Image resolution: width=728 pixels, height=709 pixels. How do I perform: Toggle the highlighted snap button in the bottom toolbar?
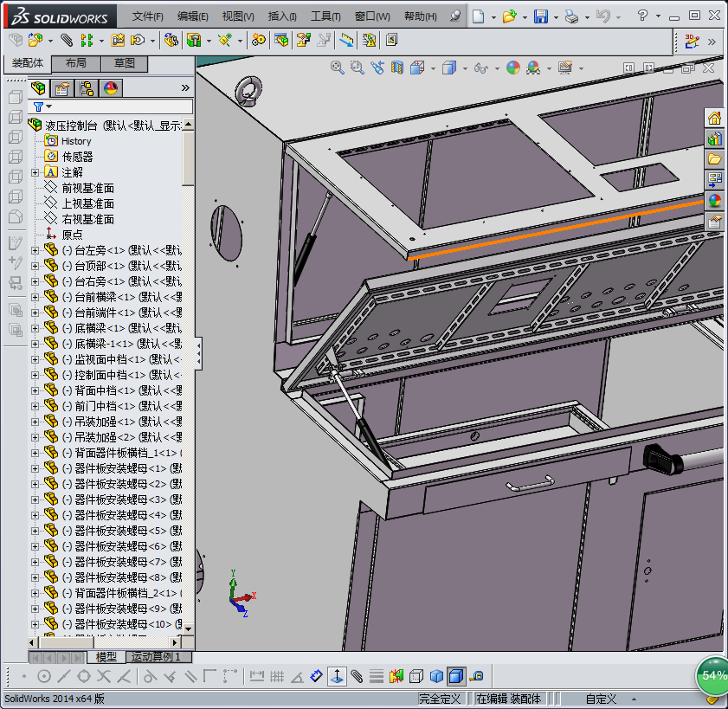[336, 676]
